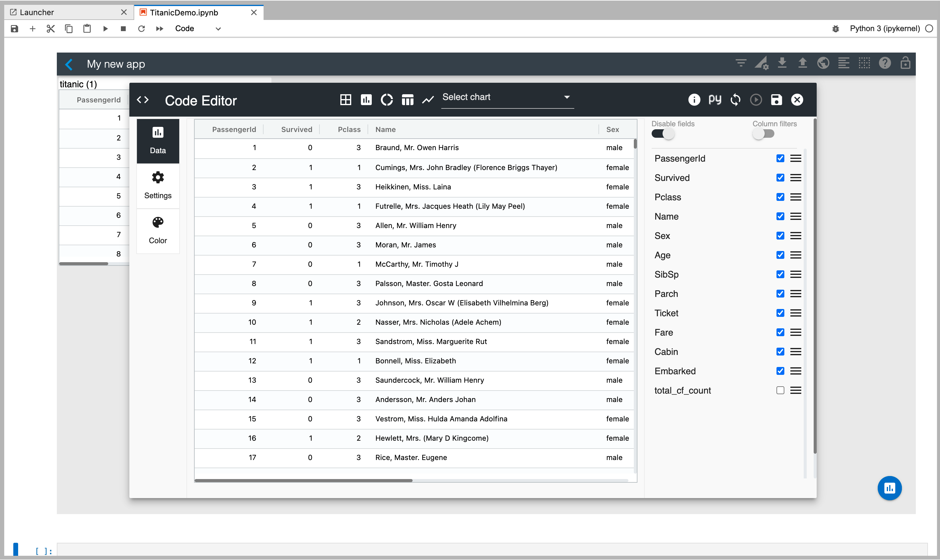
Task: Select the bar chart icon in editor header
Action: point(366,100)
